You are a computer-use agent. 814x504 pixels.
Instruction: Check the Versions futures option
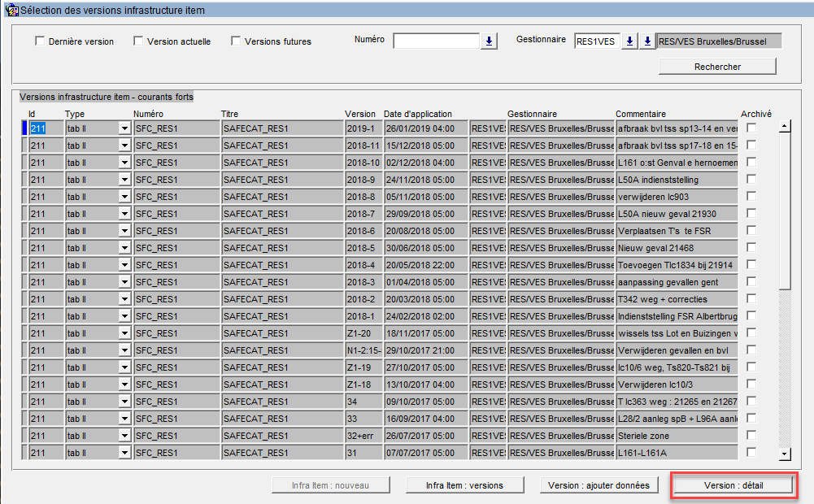(x=236, y=41)
